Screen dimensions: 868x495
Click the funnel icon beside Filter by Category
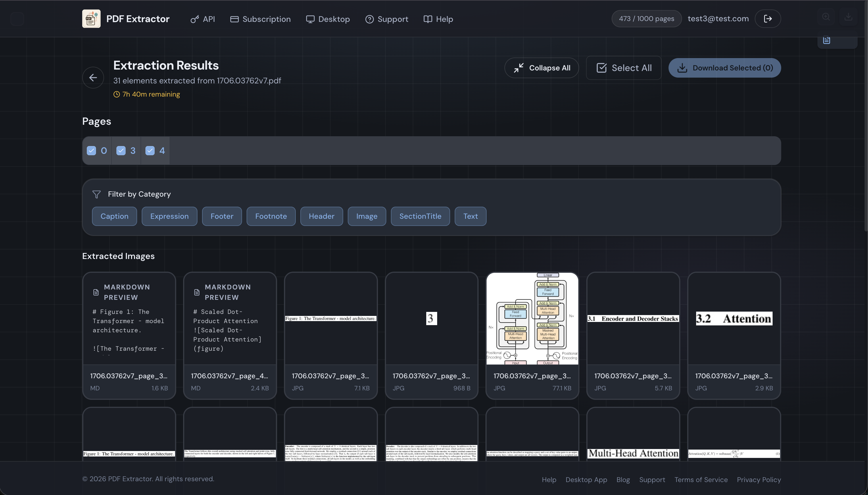[97, 194]
